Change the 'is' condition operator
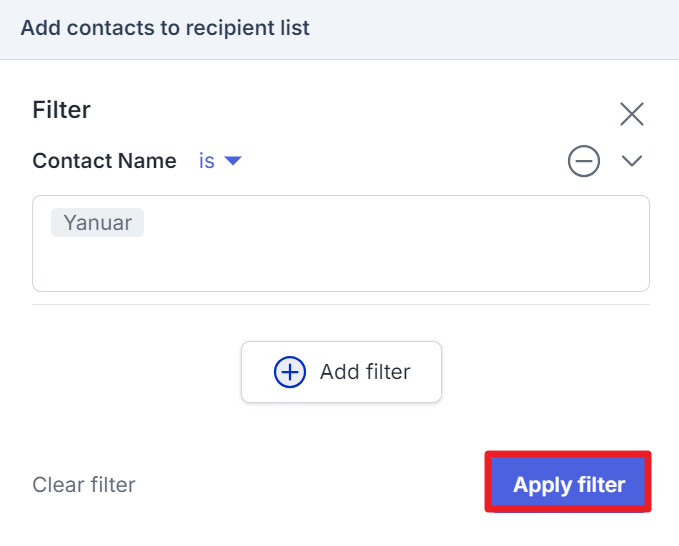Viewport: 679px width, 546px height. (220, 161)
